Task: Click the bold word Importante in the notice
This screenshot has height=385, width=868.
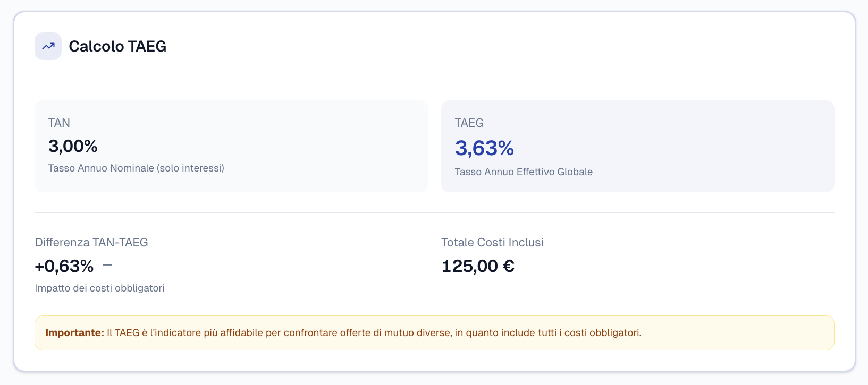Action: pyautogui.click(x=72, y=332)
